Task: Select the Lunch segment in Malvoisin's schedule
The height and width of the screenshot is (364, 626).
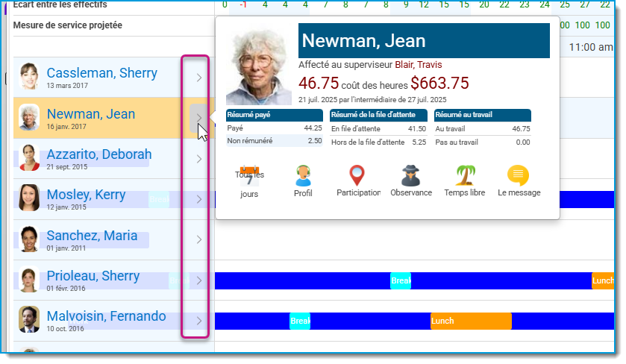Action: coord(471,321)
